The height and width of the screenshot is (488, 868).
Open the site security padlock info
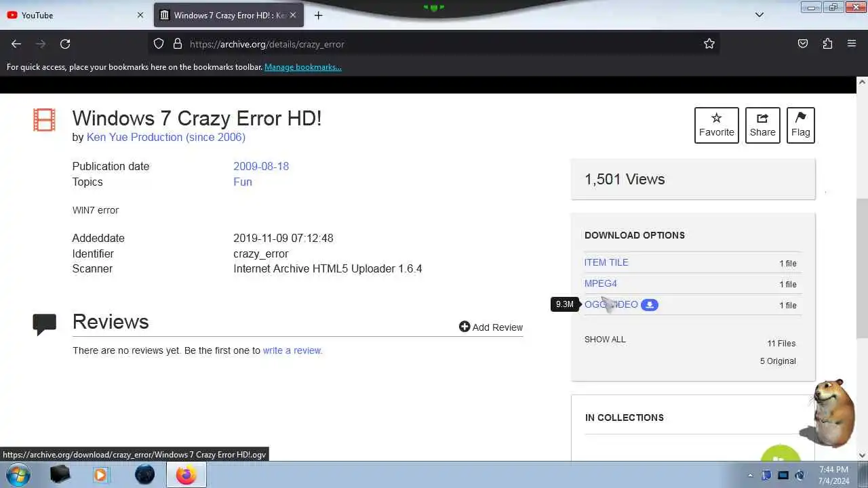tap(178, 44)
